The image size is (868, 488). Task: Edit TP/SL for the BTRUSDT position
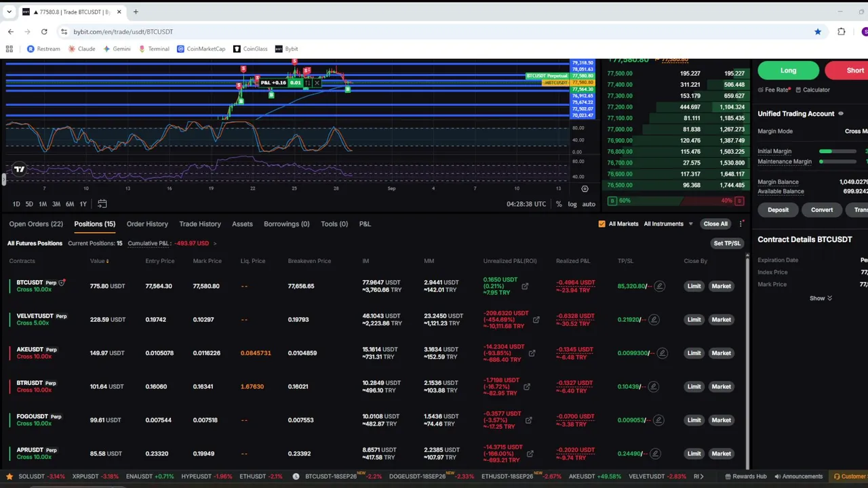tap(654, 386)
